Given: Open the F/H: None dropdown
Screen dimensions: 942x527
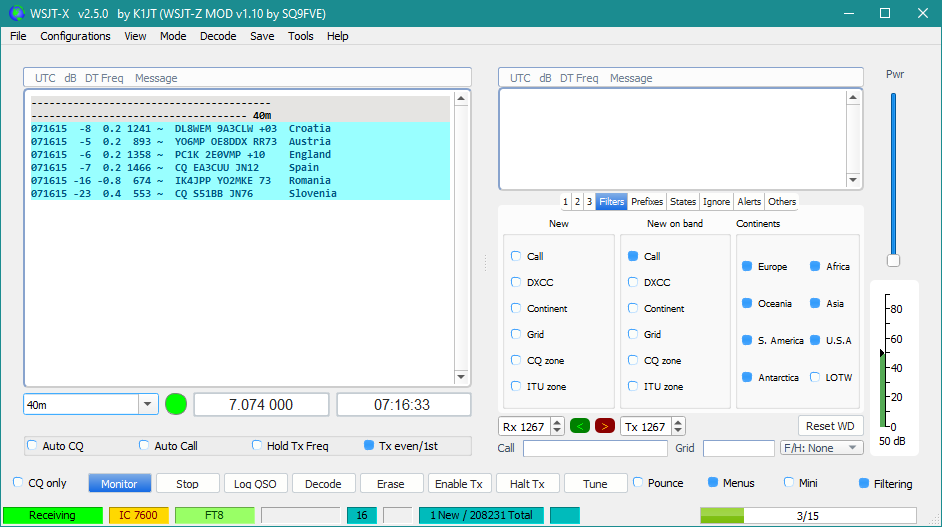Looking at the screenshot, I should click(x=821, y=448).
